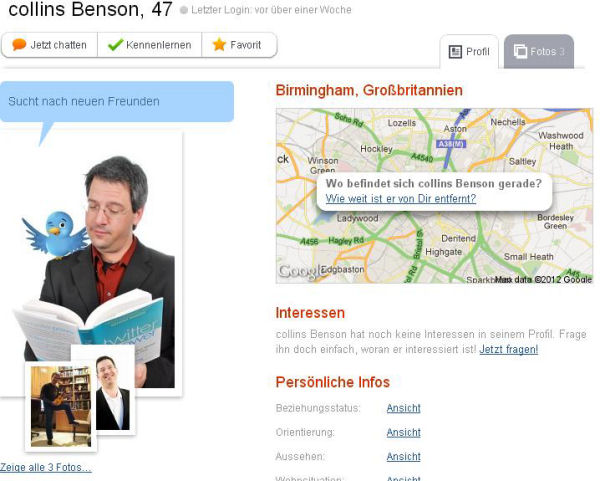The image size is (600, 481).
Task: Click the Profil tab page icon
Action: 455,52
